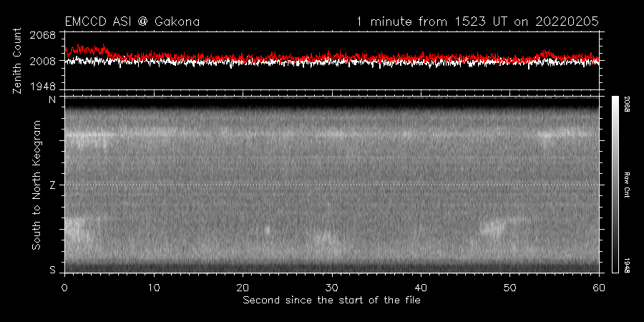The image size is (644, 322).
Task: Click the 30 second tick label
Action: click(332, 287)
